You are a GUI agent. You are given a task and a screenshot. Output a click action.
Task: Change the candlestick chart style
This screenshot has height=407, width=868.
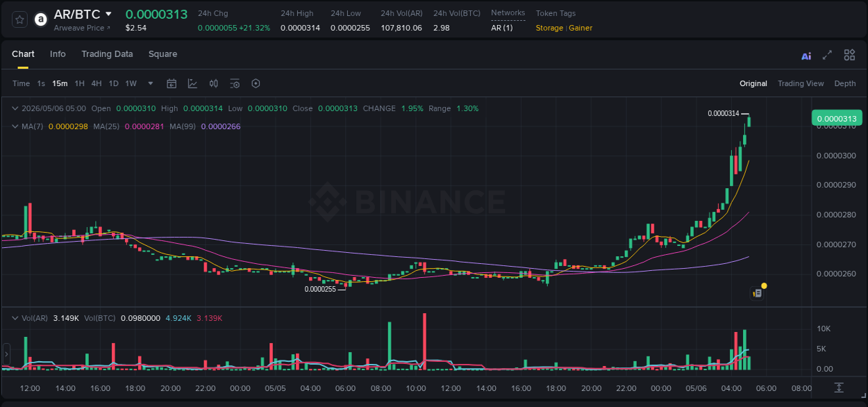click(x=214, y=83)
